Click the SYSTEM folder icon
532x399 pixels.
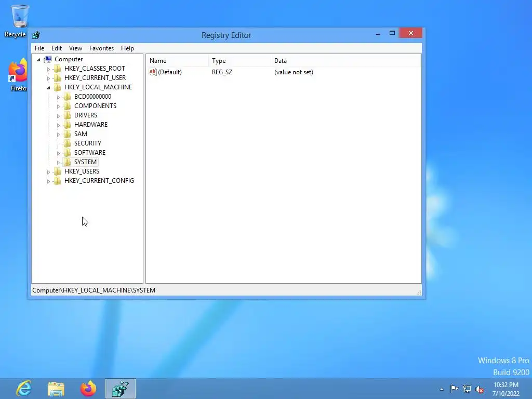(x=68, y=162)
